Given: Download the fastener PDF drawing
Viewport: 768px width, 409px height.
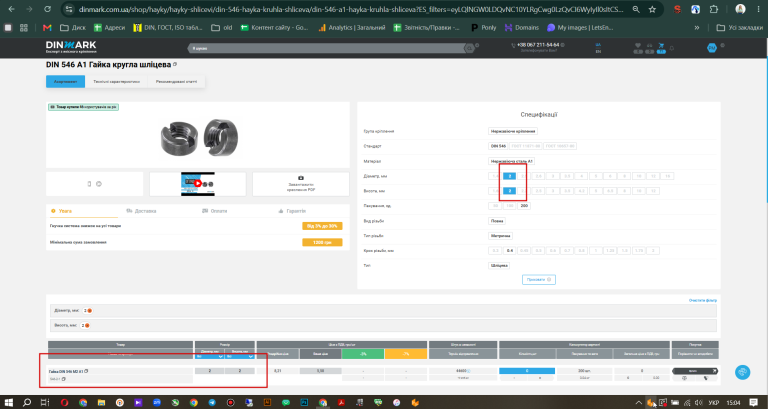Looking at the screenshot, I should tap(301, 184).
